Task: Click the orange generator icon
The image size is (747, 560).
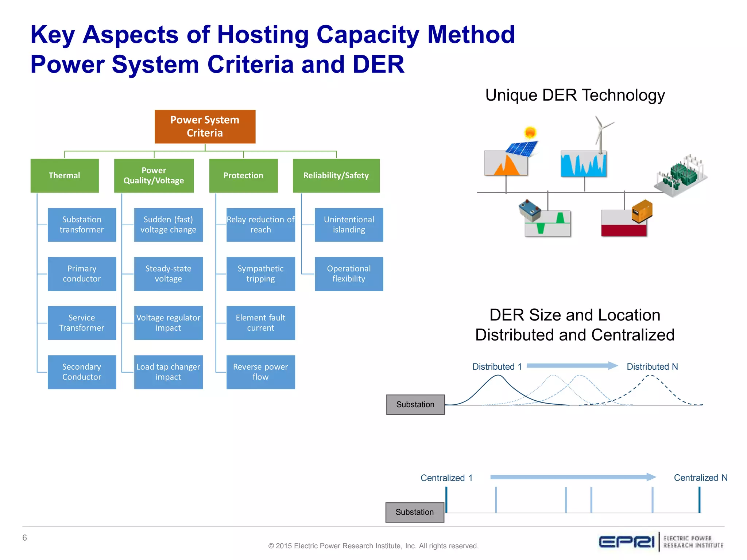Action: click(x=642, y=211)
